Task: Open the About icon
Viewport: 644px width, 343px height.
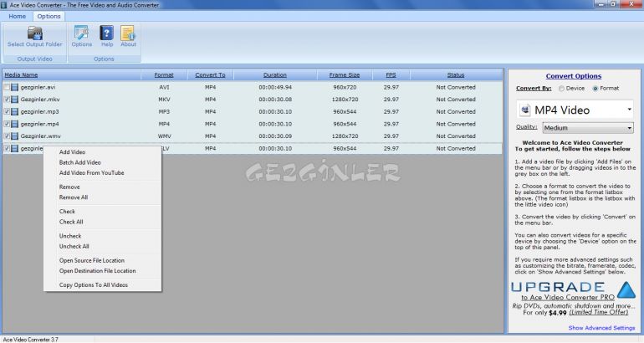Action: pos(128,33)
